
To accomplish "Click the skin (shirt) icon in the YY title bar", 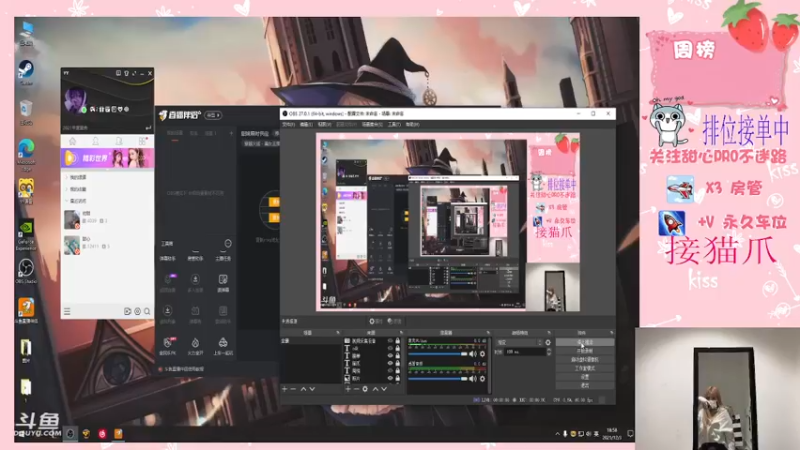I will 126,73.
